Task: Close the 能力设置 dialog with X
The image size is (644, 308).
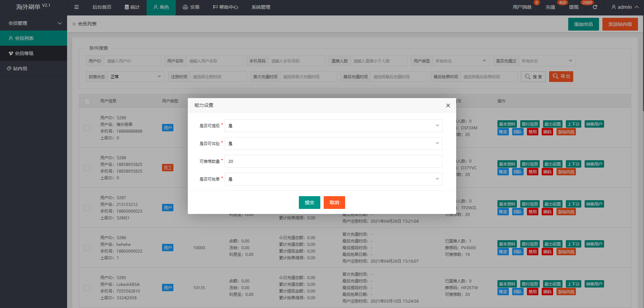Action: click(x=448, y=105)
